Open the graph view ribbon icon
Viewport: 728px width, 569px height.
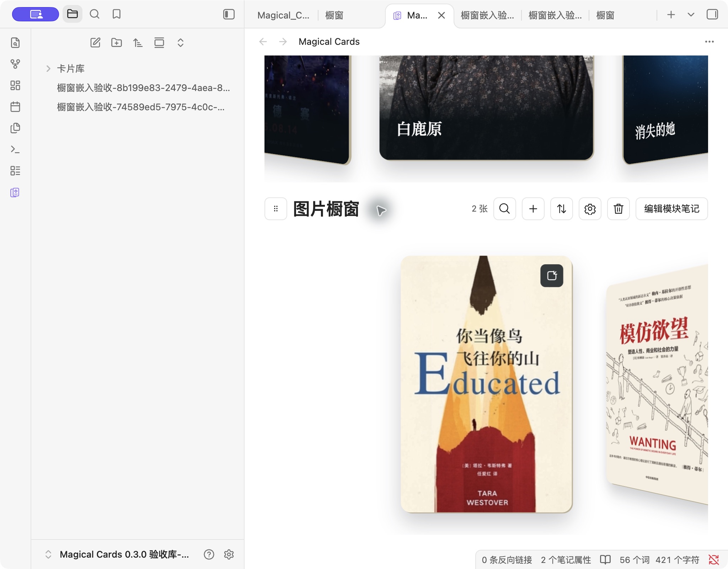click(15, 64)
